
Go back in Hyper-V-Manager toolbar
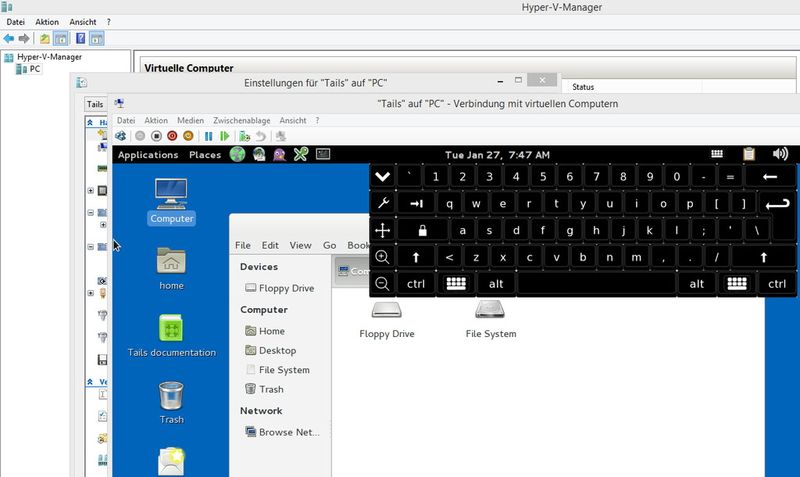(9, 38)
